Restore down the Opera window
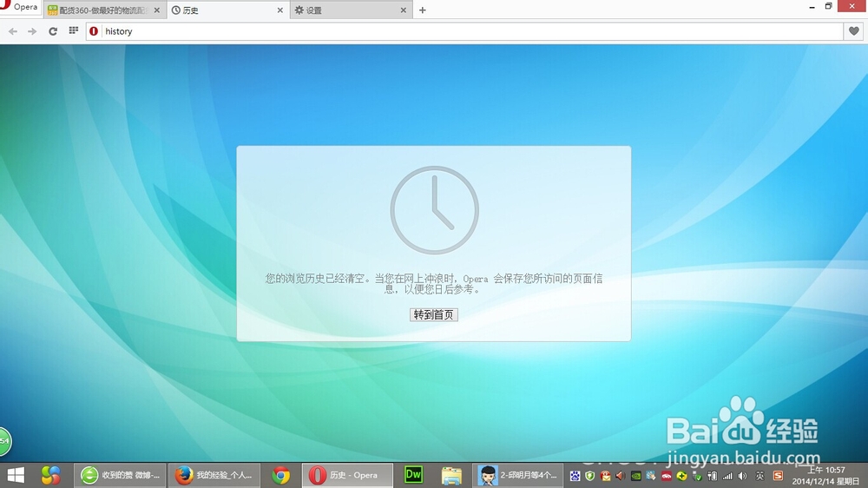This screenshot has height=488, width=868. [829, 6]
